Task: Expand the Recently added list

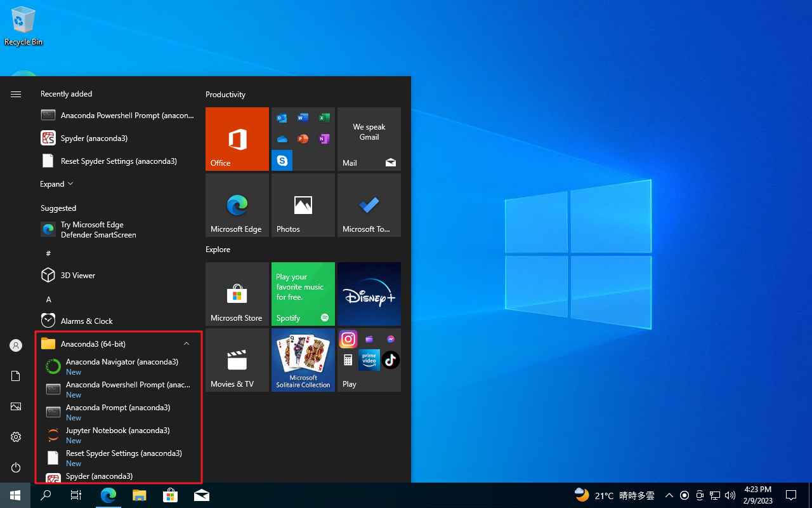Action: [56, 184]
